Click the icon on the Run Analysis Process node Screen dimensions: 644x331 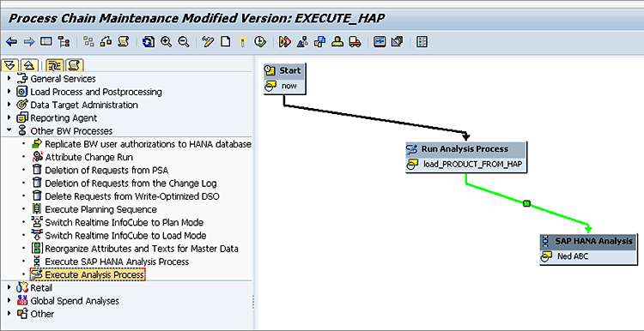[x=412, y=149]
